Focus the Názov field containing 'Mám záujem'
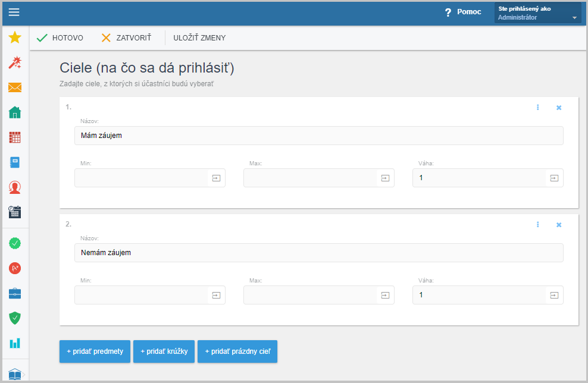This screenshot has height=383, width=588. point(319,136)
